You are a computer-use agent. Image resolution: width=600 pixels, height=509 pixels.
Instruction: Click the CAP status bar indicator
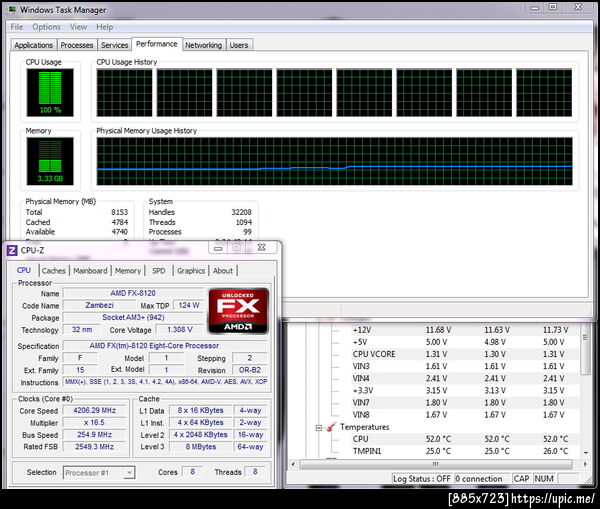tap(522, 479)
